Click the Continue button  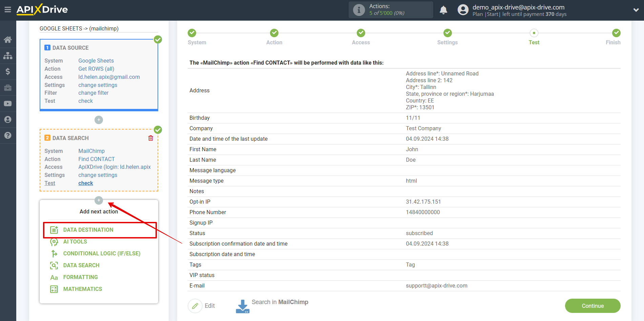pyautogui.click(x=593, y=306)
